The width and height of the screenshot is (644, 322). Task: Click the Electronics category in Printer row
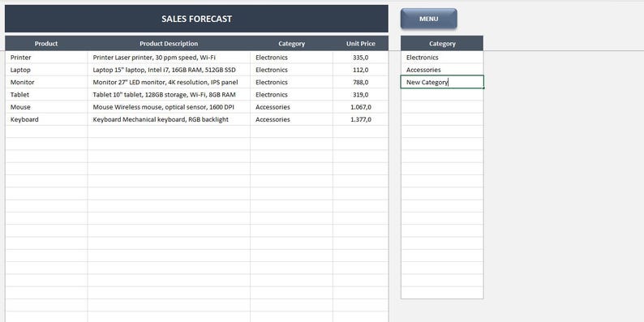coord(292,58)
